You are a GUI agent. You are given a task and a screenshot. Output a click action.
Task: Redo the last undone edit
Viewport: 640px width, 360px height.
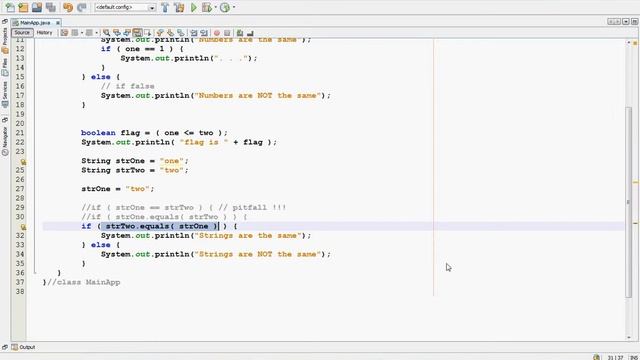[x=82, y=7]
